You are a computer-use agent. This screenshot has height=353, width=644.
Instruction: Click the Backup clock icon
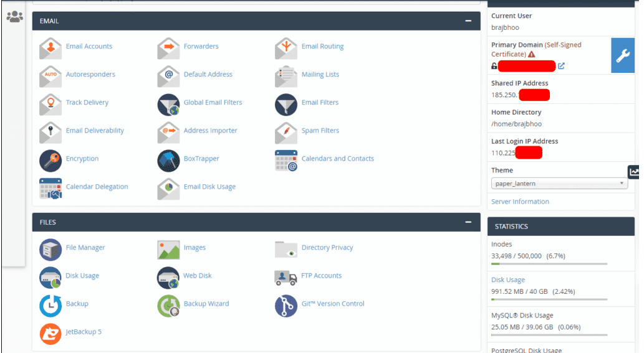(50, 306)
